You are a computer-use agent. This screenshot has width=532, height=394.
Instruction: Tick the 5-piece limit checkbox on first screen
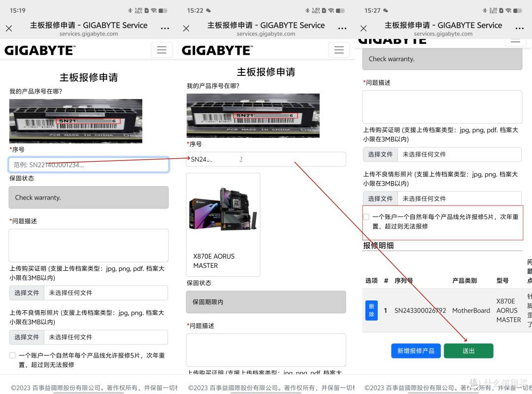pyautogui.click(x=12, y=355)
